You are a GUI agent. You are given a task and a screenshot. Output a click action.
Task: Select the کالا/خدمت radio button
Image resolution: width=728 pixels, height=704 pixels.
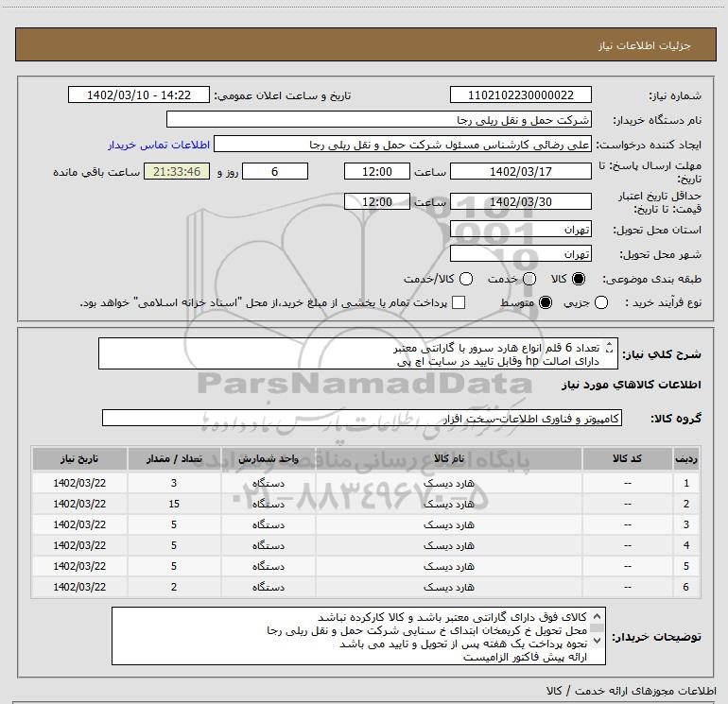(x=466, y=279)
